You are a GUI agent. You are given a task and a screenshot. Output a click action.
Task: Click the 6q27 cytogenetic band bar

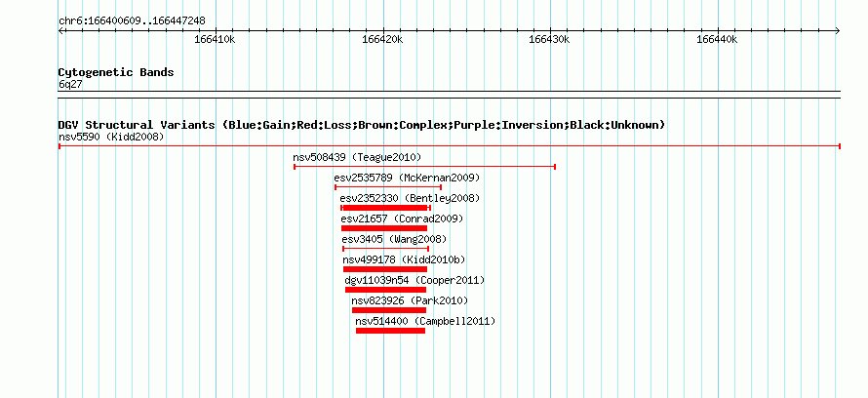coord(449,94)
